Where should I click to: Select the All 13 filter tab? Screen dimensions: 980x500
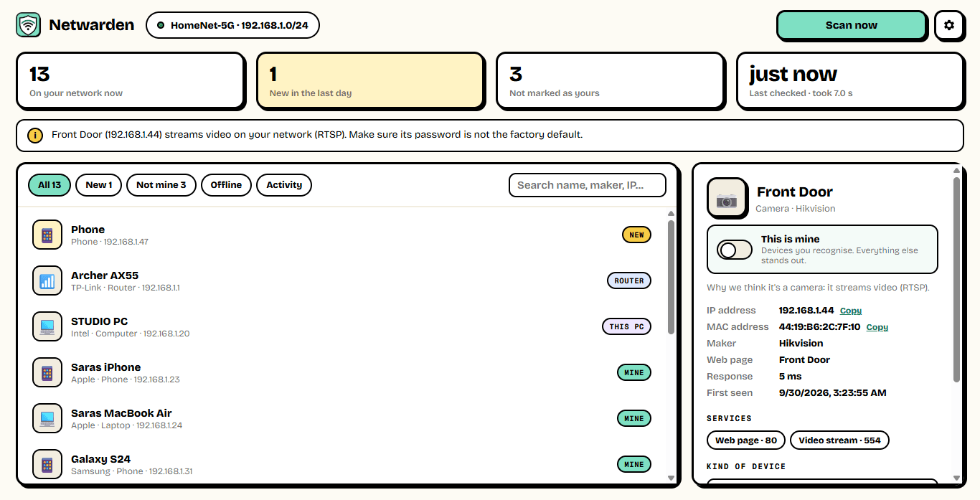(50, 185)
